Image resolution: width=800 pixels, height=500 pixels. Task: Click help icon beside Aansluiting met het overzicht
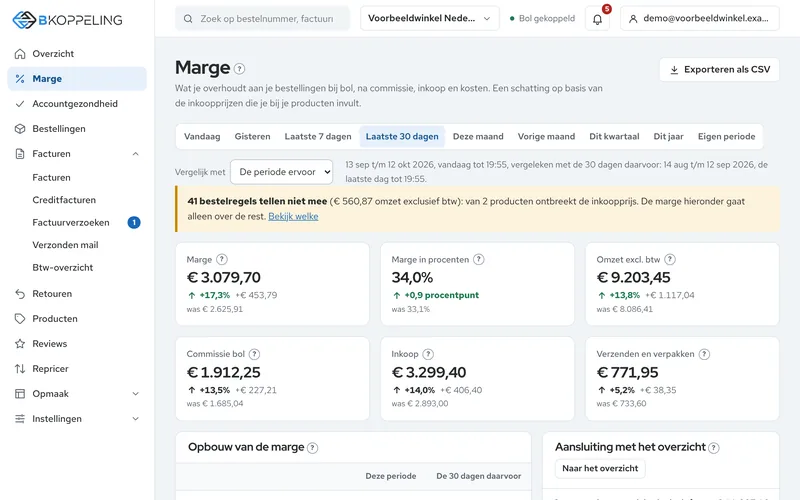point(714,448)
